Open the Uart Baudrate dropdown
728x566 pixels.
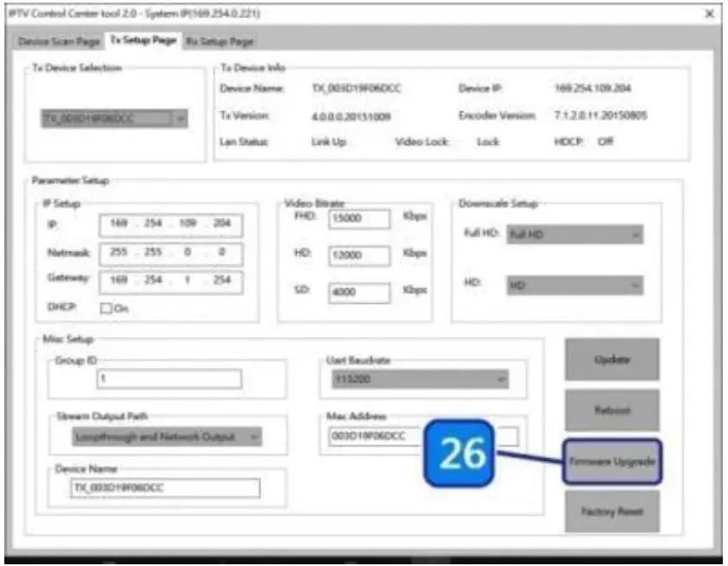420,379
